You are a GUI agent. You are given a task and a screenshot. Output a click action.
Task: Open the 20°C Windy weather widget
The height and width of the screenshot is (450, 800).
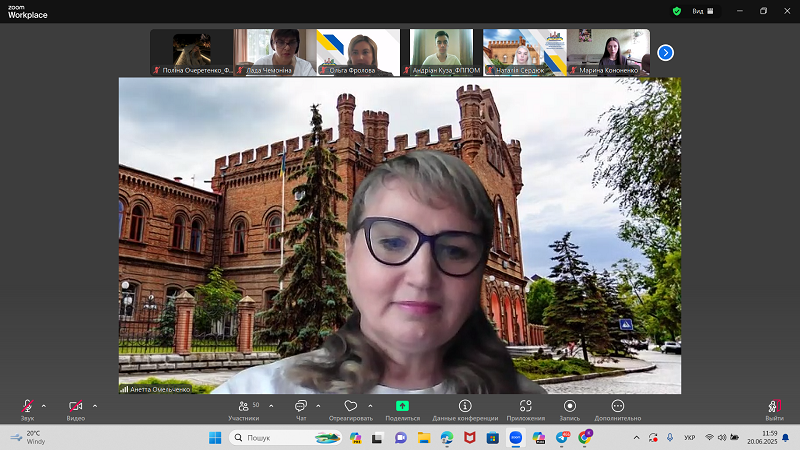tap(29, 438)
